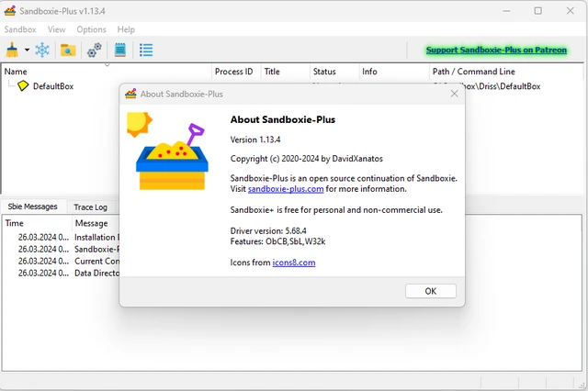Click the snowflake suspend-all icon

tap(42, 50)
